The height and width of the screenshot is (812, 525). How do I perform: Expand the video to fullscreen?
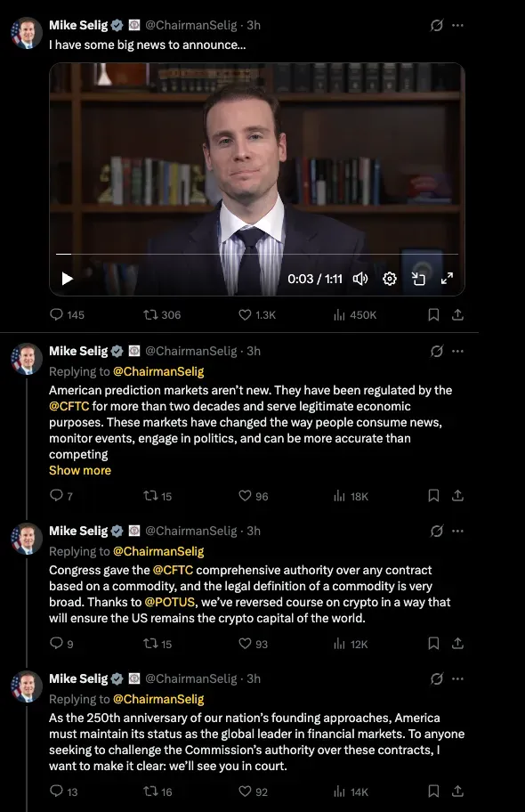(x=448, y=278)
